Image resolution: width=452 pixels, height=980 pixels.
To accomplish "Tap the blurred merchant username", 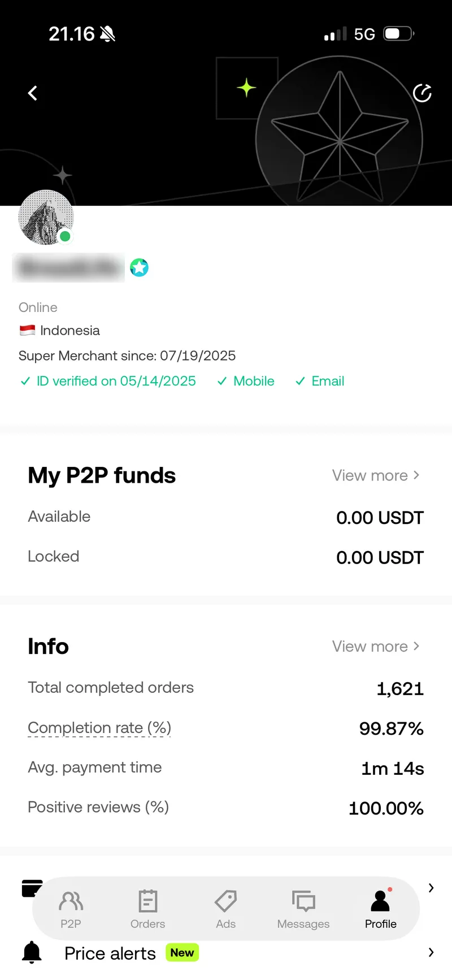I will (x=68, y=267).
